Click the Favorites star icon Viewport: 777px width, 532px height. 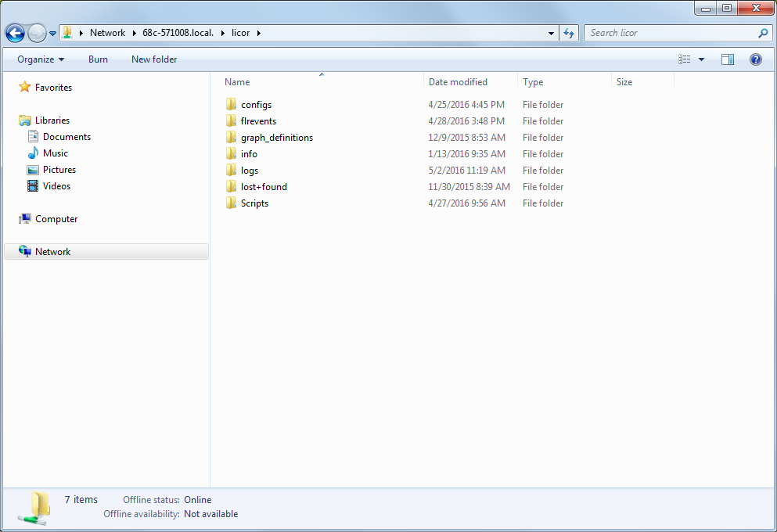(25, 87)
